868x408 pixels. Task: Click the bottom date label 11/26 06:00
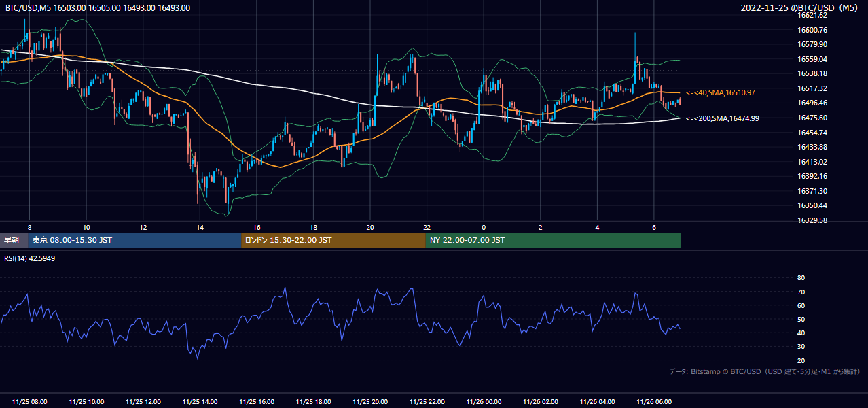[x=654, y=402]
